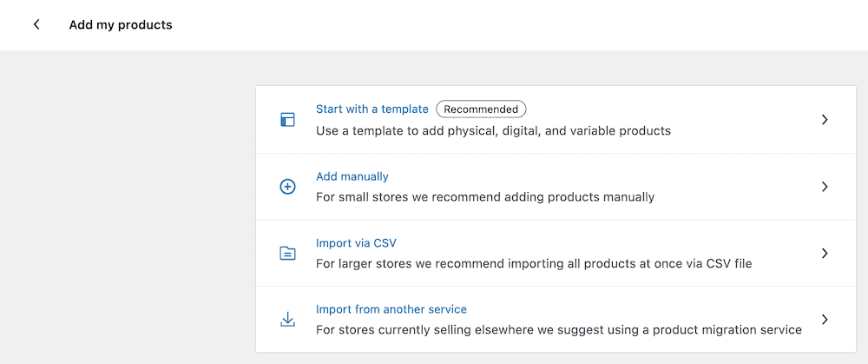Click the larger stores CSV file description
868x364 pixels.
pos(533,264)
